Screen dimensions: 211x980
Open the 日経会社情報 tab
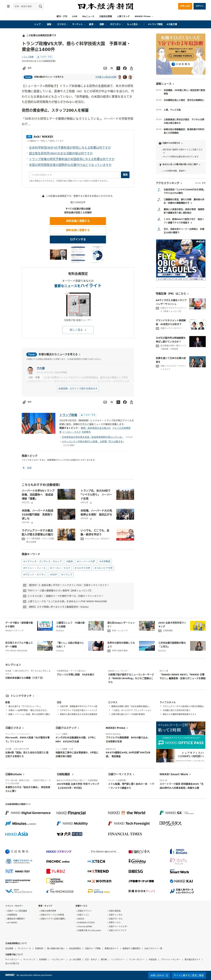[106, 16]
